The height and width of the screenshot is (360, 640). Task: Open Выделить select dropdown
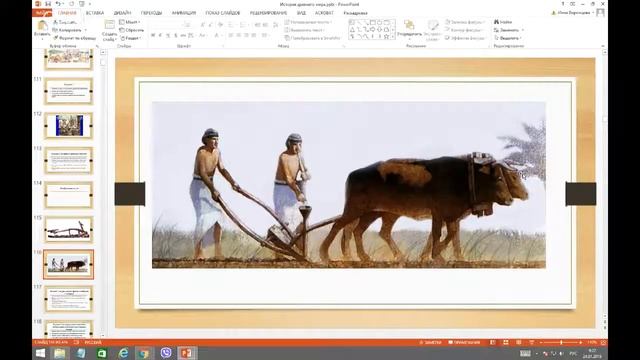509,38
